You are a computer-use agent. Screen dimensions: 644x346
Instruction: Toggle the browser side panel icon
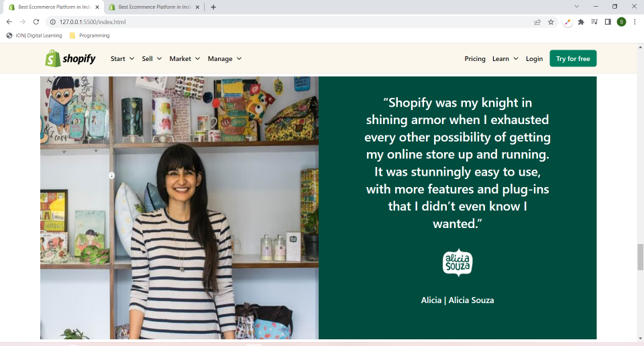click(608, 22)
